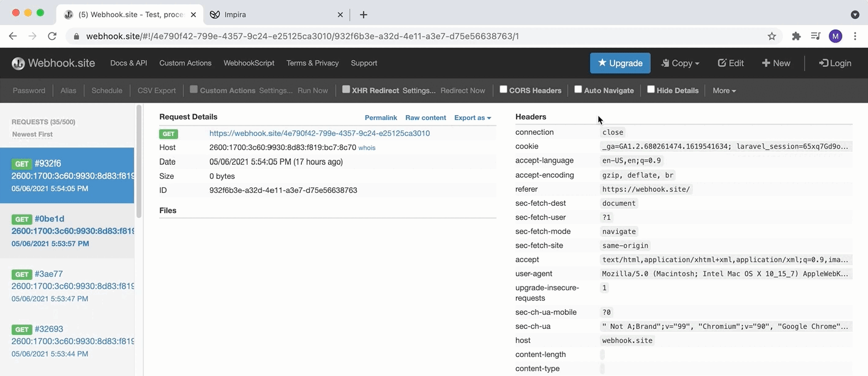Click the request ID value
Image resolution: width=868 pixels, height=376 pixels.
[283, 190]
